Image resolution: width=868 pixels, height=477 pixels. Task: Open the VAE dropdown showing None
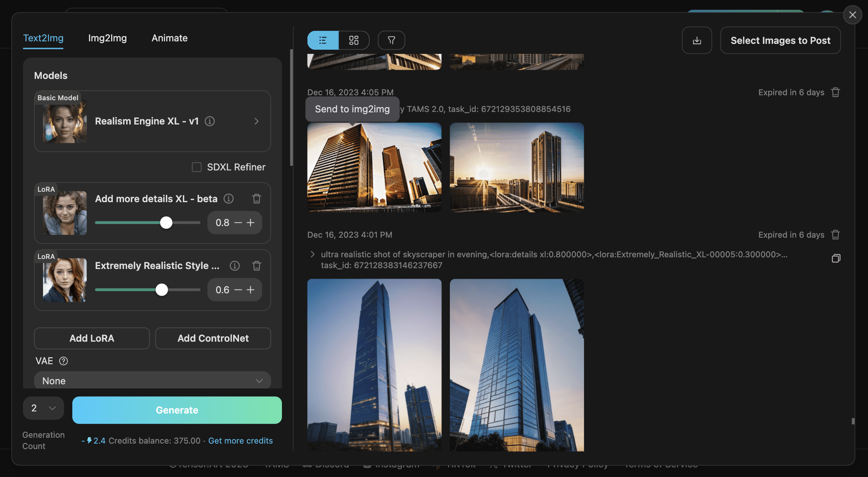(x=152, y=381)
